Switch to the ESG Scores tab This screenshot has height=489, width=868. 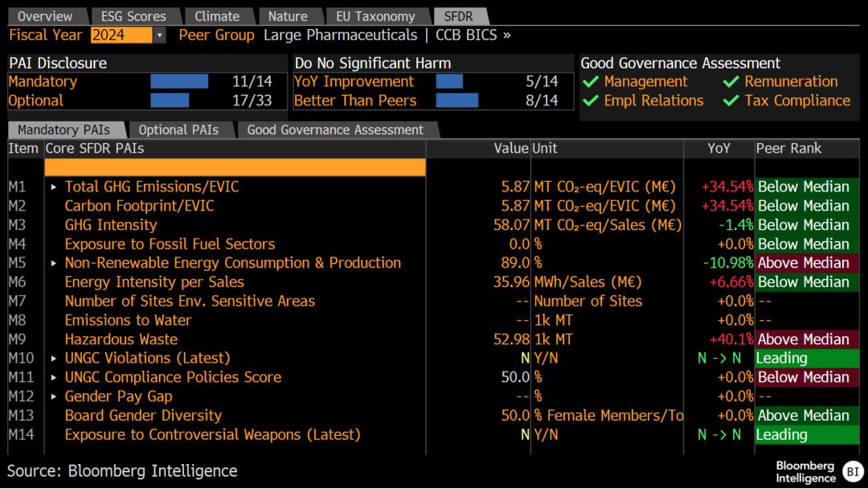[x=133, y=16]
